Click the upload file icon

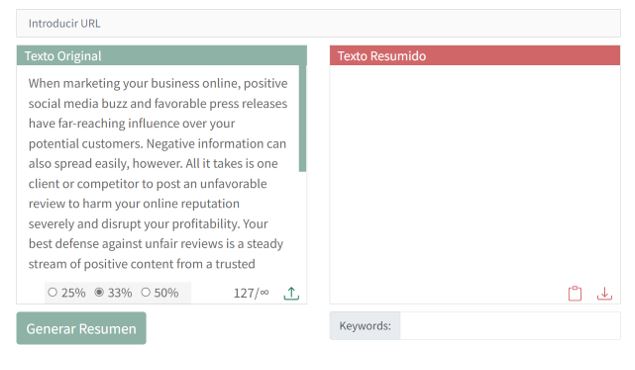[x=291, y=293]
